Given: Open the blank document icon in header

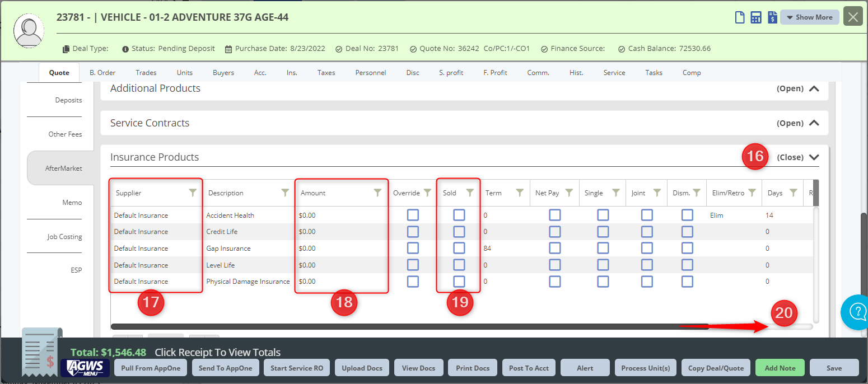Looking at the screenshot, I should [x=740, y=17].
